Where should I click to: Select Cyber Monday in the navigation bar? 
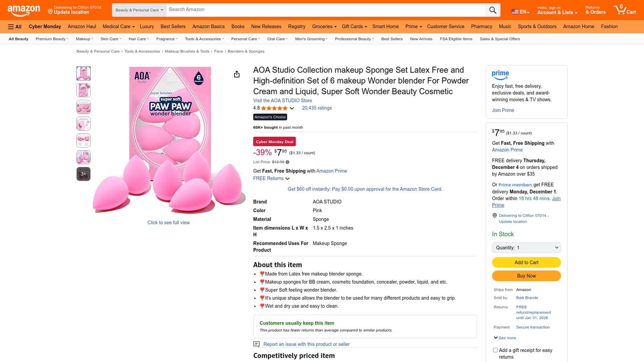(x=45, y=26)
